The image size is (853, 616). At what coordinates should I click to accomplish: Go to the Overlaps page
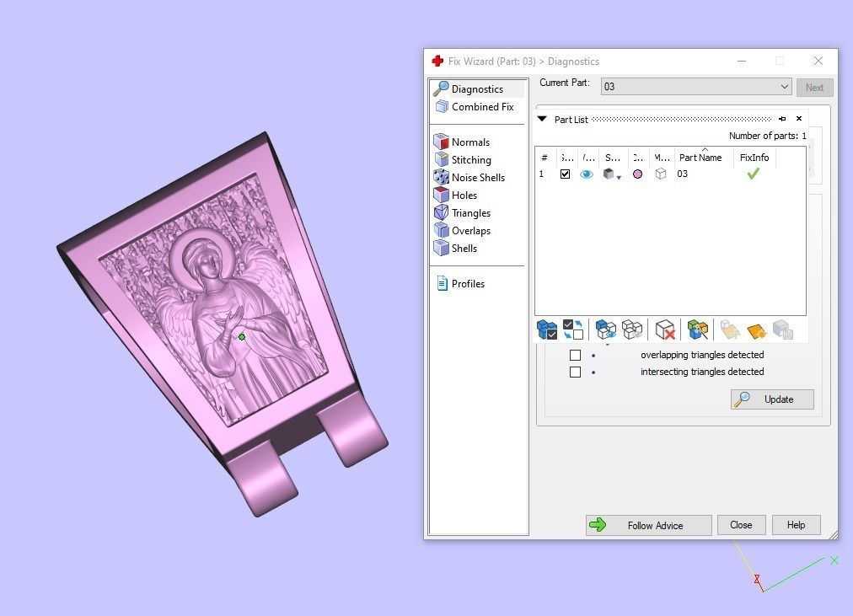click(471, 231)
